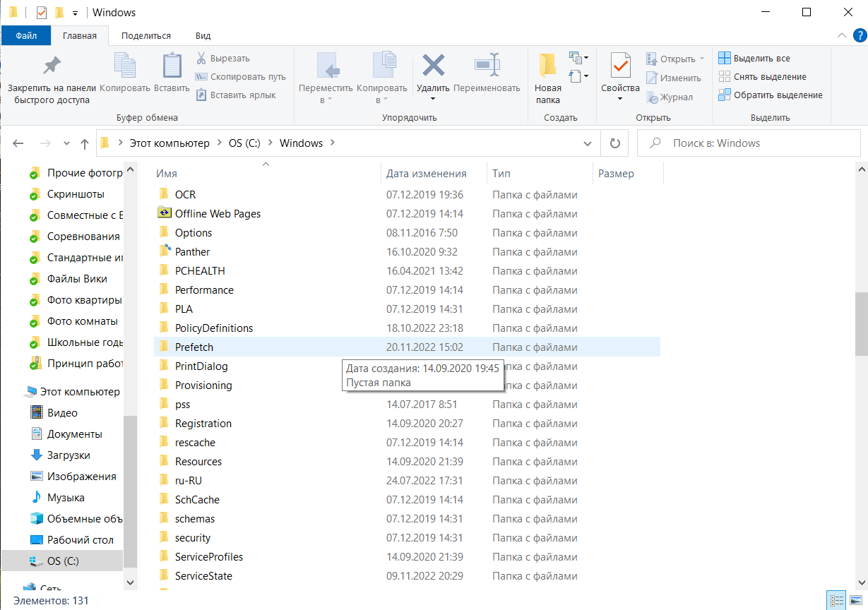The image size is (868, 610).
Task: Click the New folder (Новая папка) icon
Action: [x=547, y=66]
